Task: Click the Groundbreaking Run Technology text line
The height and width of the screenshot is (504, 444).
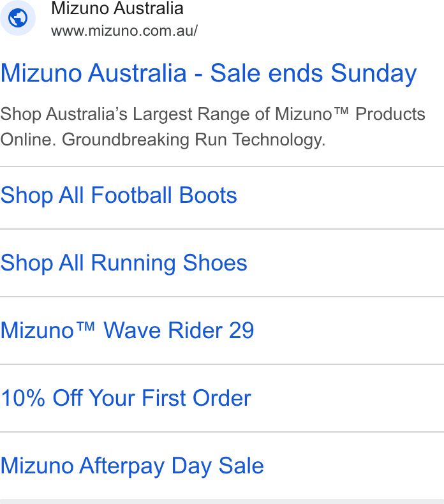Action: point(193,140)
